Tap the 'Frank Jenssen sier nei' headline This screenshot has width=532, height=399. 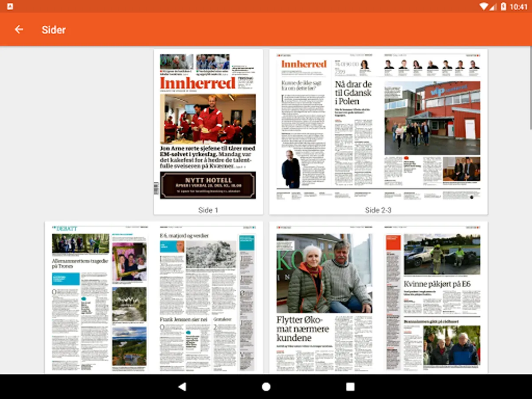click(x=183, y=319)
